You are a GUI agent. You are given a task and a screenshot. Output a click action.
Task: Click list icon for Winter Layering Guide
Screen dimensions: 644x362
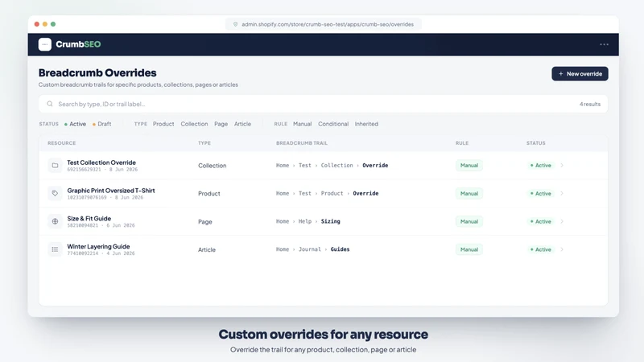tap(55, 249)
